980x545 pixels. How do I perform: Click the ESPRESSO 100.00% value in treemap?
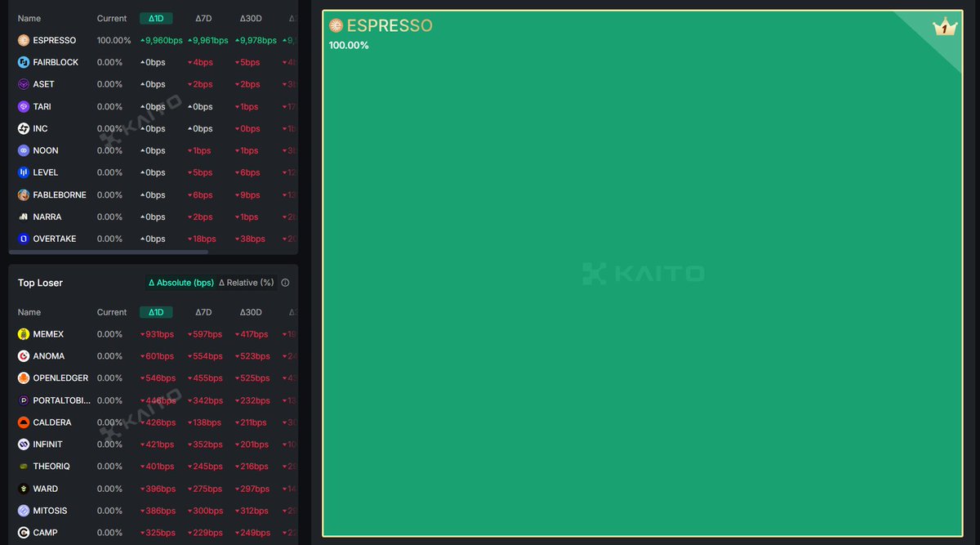(349, 45)
